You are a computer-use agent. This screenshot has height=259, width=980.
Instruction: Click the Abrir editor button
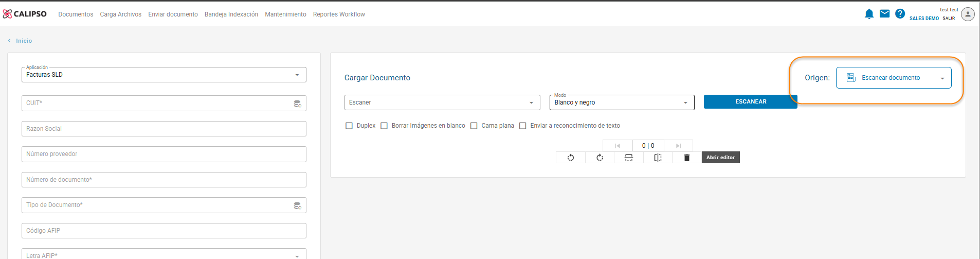coord(720,158)
